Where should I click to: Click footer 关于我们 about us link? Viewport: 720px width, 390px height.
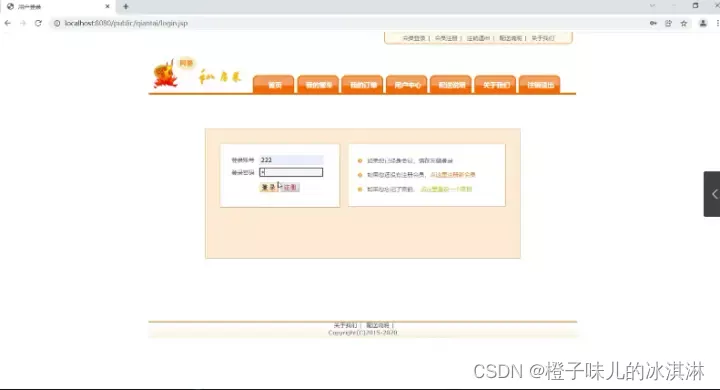(345, 325)
